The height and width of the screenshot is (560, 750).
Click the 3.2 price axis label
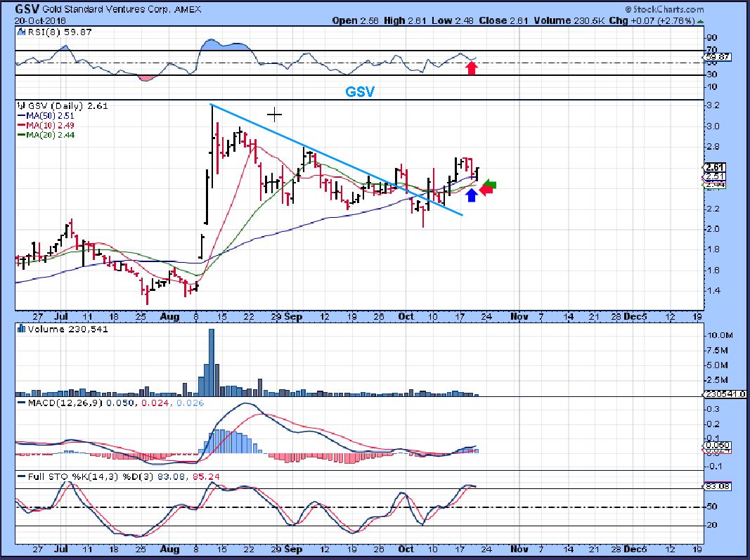coord(713,105)
